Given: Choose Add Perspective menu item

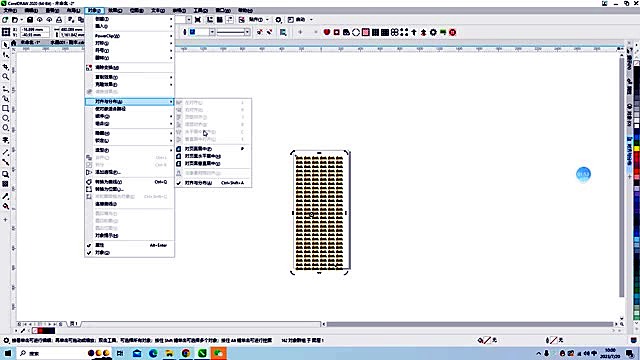Looking at the screenshot, I should [129, 172].
